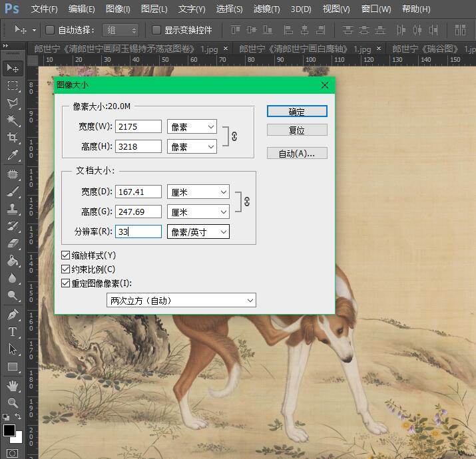Close the 清郎世宁画白鹰轴 tab
The width and height of the screenshot is (476, 459).
[379, 49]
